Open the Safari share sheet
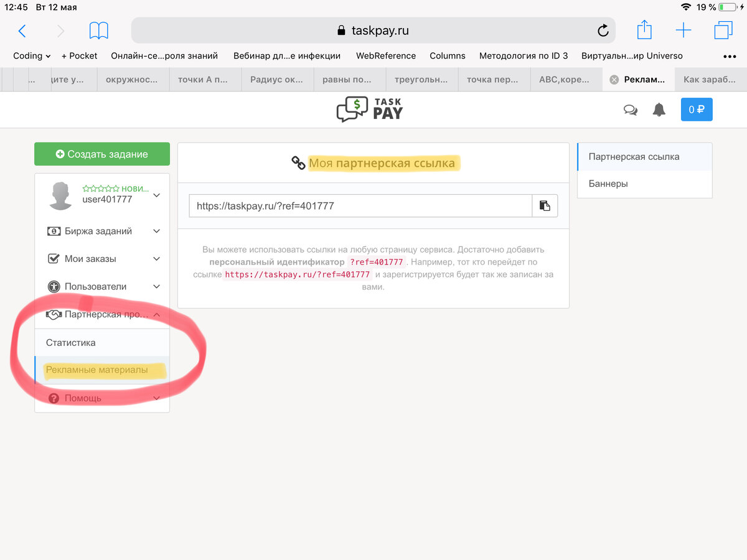The image size is (747, 560). [644, 30]
